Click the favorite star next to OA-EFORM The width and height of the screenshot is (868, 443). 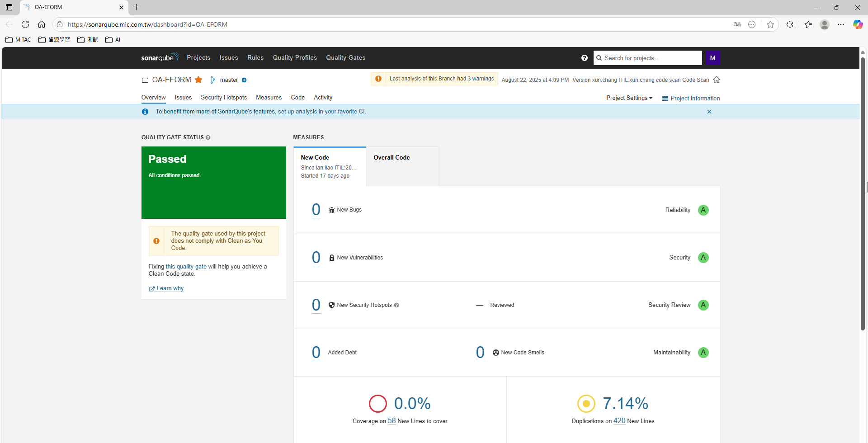pyautogui.click(x=198, y=80)
